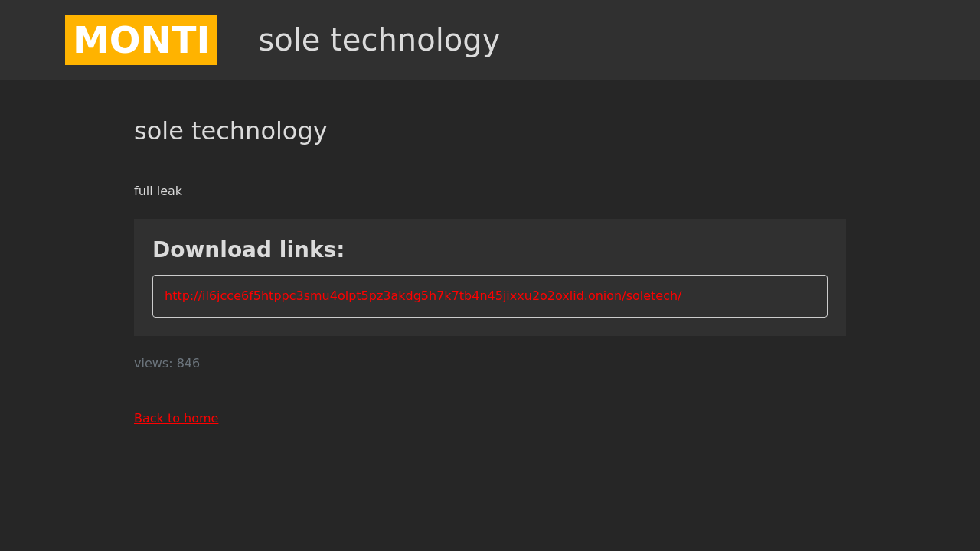Click the views: 846 counter
Image resolution: width=980 pixels, height=551 pixels.
167,364
